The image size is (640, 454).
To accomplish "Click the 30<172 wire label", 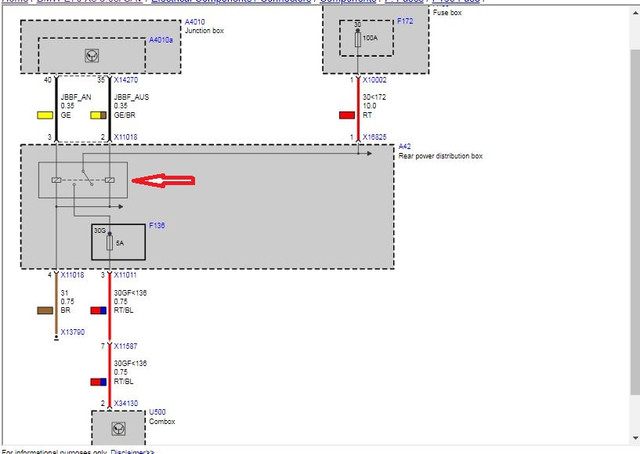I will click(x=374, y=97).
